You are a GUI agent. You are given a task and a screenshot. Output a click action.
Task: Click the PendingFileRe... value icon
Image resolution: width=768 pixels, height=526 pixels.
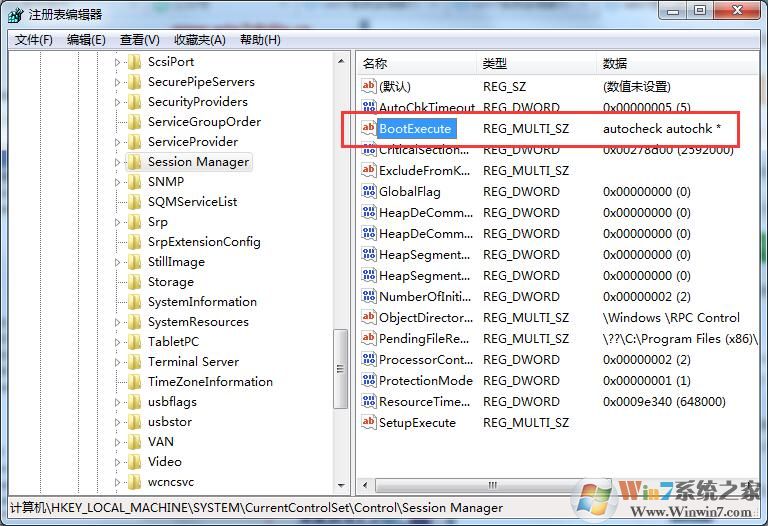pyautogui.click(x=368, y=338)
